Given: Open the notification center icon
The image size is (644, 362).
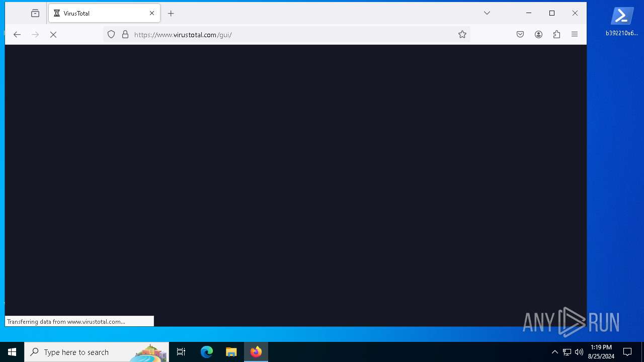Looking at the screenshot, I should coord(627,352).
